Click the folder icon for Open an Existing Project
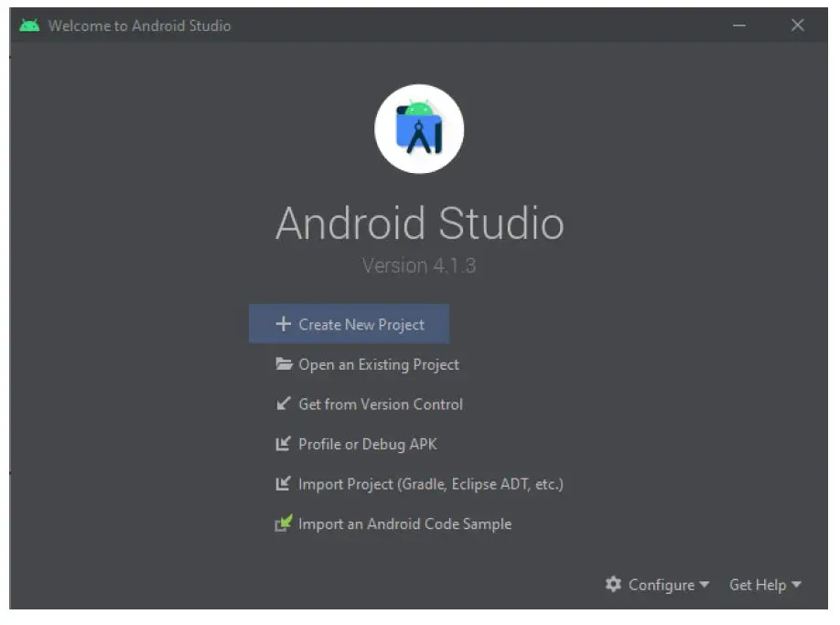The width and height of the screenshot is (840, 625). click(x=284, y=364)
